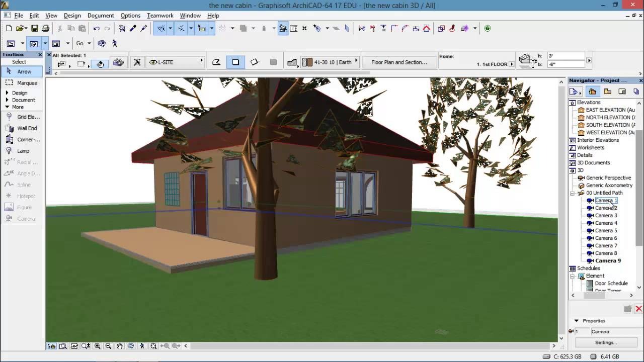644x362 pixels.
Task: Collapse the 00 Untitled Path tree node
Action: 573,193
